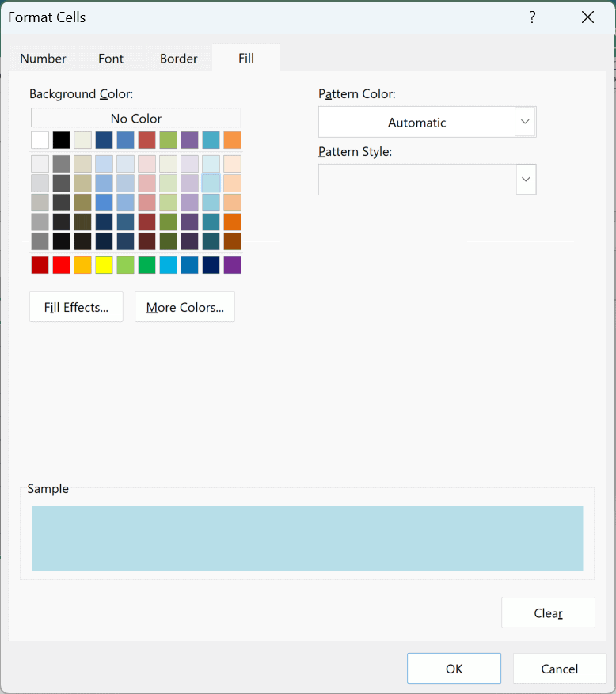
Task: Choose the darkest orange-brown swatch
Action: pyautogui.click(x=232, y=241)
